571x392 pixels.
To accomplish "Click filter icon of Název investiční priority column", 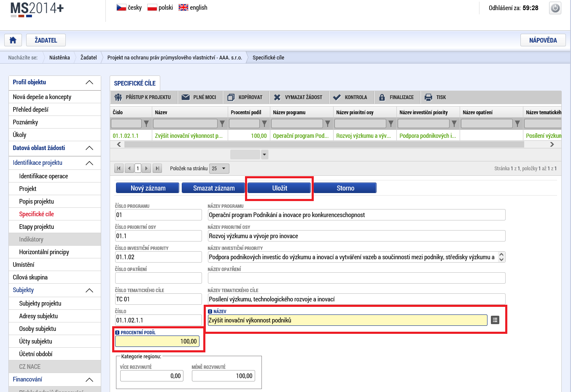I will (x=454, y=124).
